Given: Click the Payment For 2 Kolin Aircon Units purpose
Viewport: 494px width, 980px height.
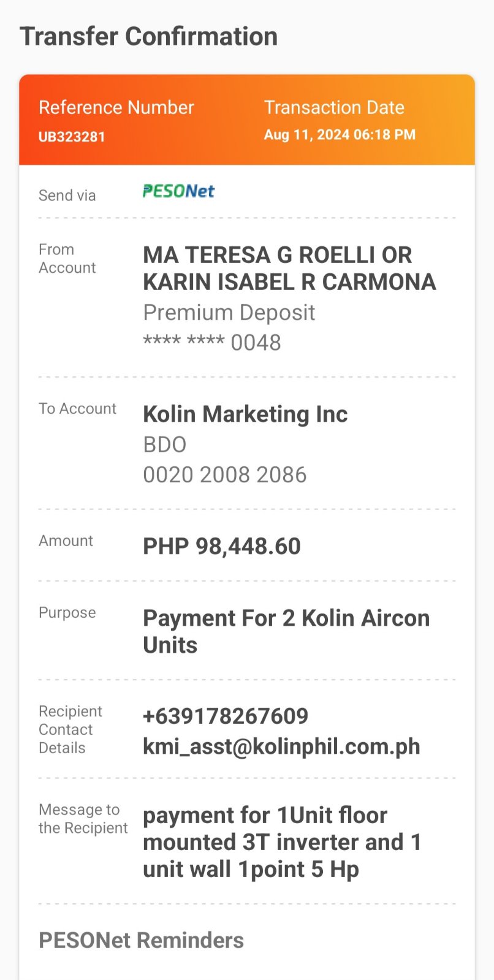Looking at the screenshot, I should pyautogui.click(x=286, y=631).
